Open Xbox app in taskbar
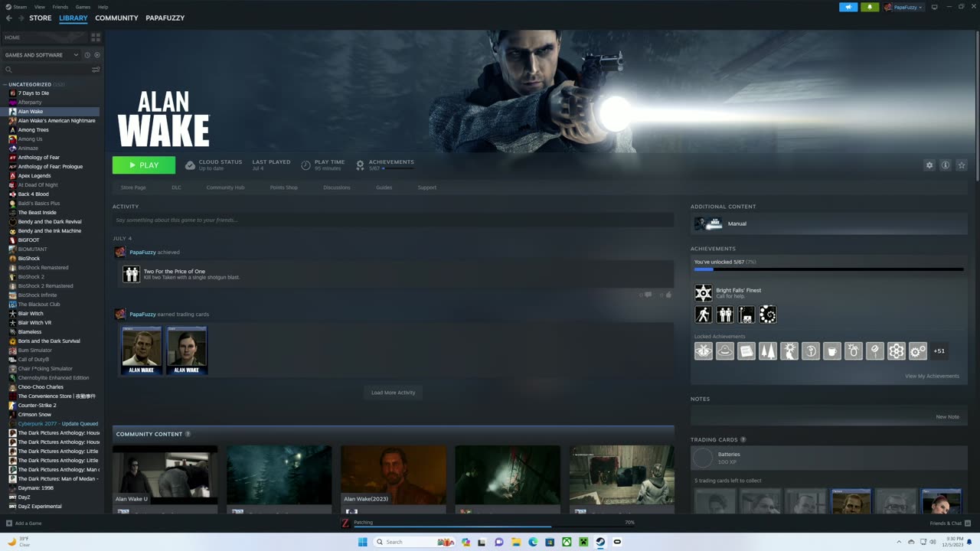 [567, 542]
